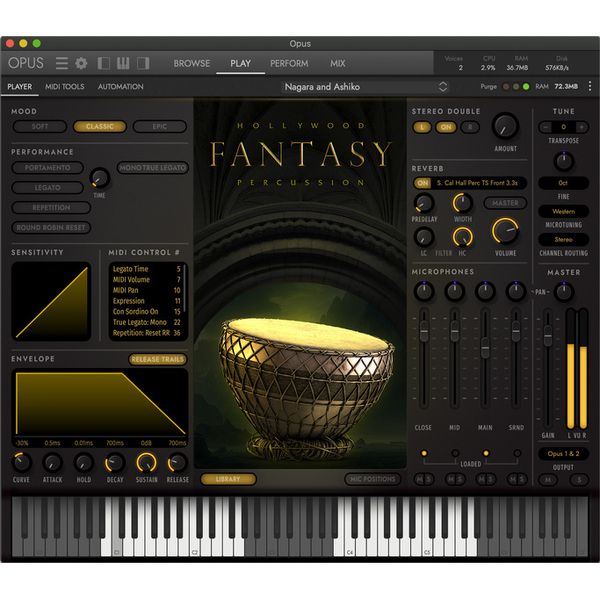Open the Oct tuning dropdown
The width and height of the screenshot is (600, 600).
pos(563,183)
